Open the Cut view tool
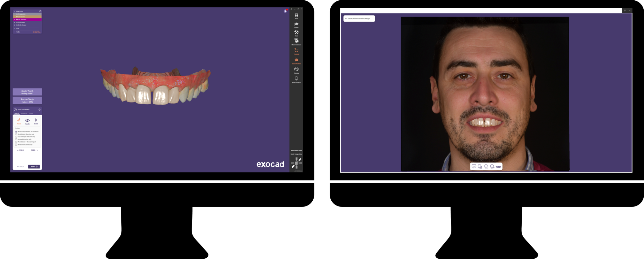 pos(296,69)
